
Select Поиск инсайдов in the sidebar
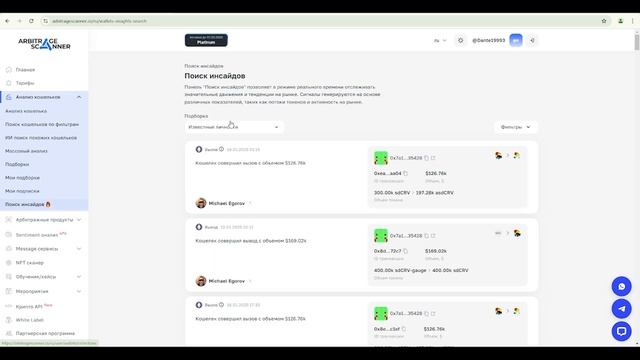pyautogui.click(x=28, y=204)
